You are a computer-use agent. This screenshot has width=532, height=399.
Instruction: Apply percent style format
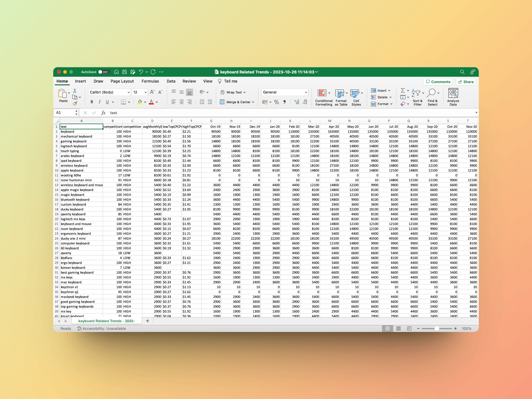(x=276, y=102)
